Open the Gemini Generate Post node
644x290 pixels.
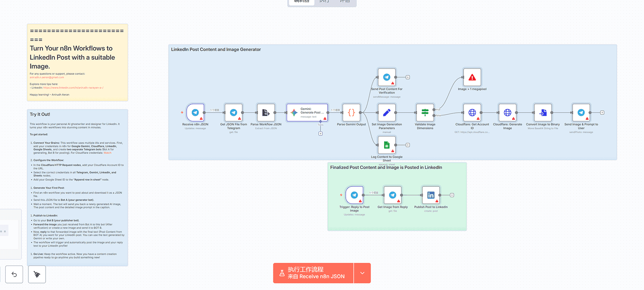click(307, 113)
